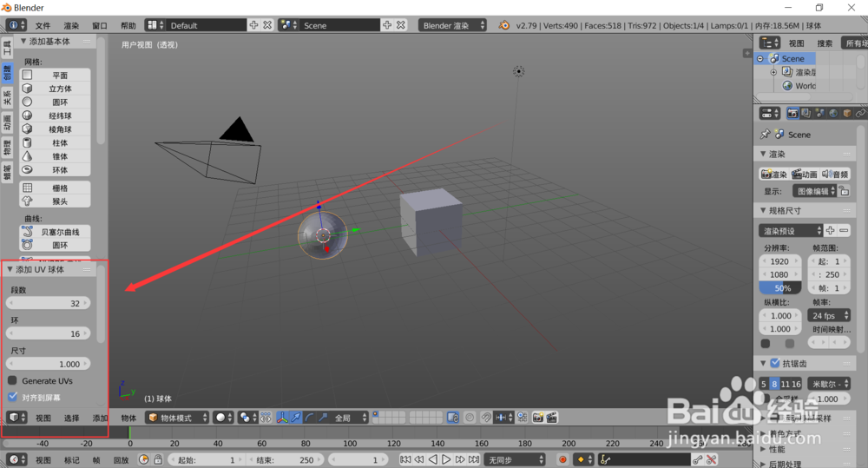Click the cube (立方体) primitive button
The height and width of the screenshot is (468, 868).
pos(56,89)
